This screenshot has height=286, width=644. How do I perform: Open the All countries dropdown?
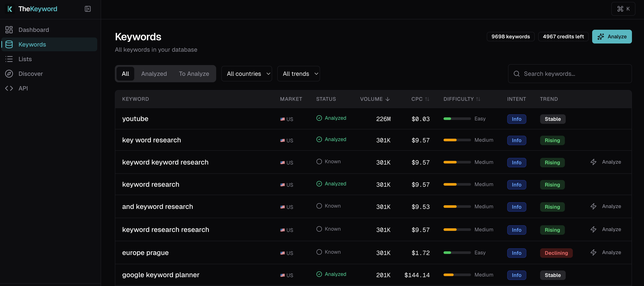[x=247, y=74]
